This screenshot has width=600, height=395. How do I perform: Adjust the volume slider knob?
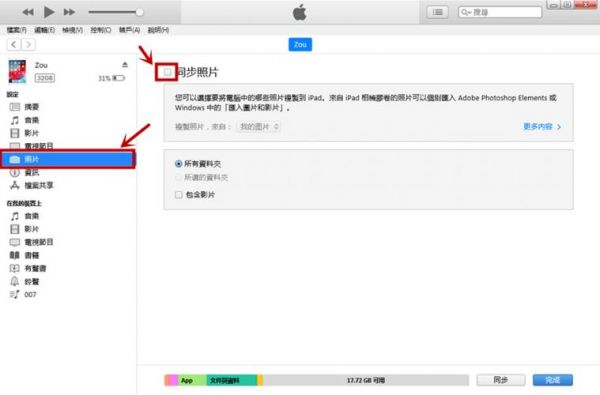[139, 12]
